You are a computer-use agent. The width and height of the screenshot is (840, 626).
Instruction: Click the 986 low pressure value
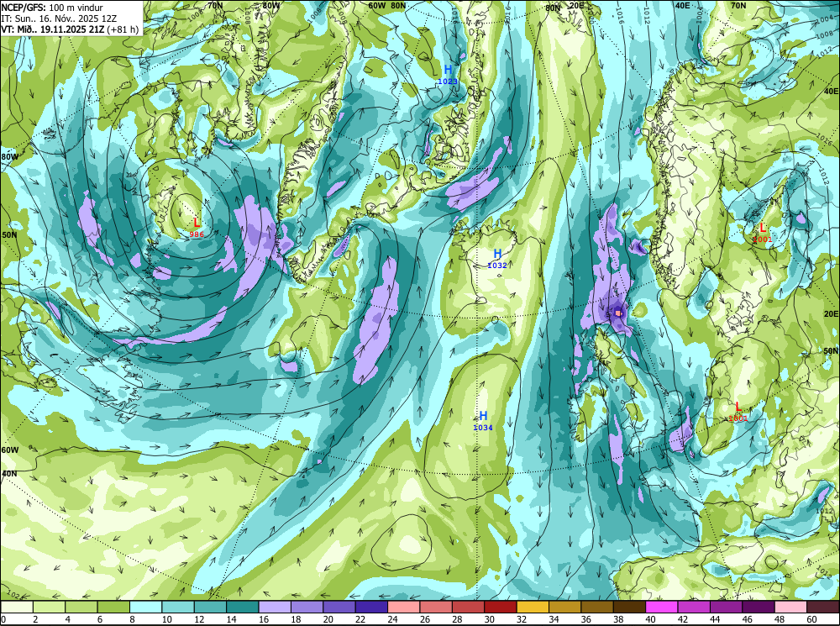coord(197,234)
